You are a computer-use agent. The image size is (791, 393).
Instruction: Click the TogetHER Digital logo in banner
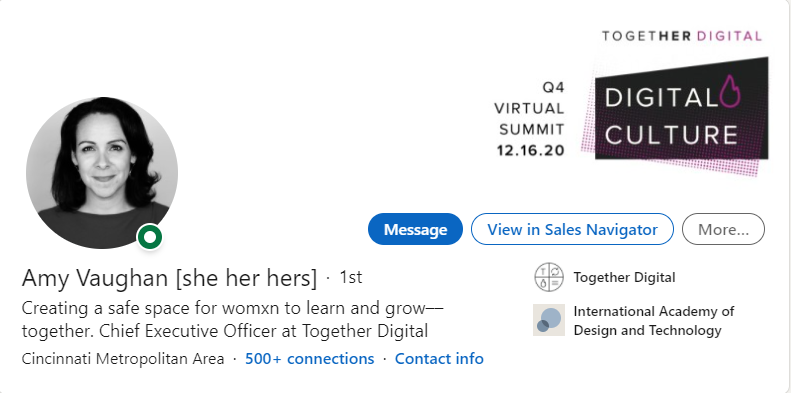coord(682,36)
